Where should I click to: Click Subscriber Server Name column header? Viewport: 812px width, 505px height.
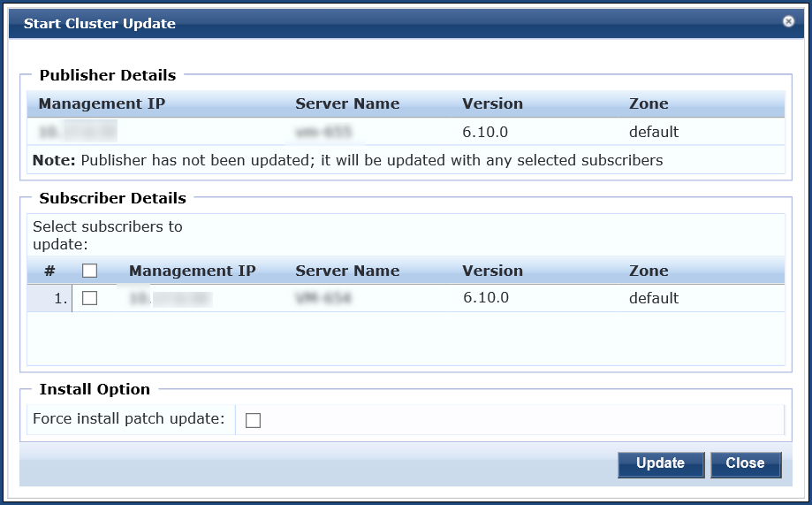[347, 271]
